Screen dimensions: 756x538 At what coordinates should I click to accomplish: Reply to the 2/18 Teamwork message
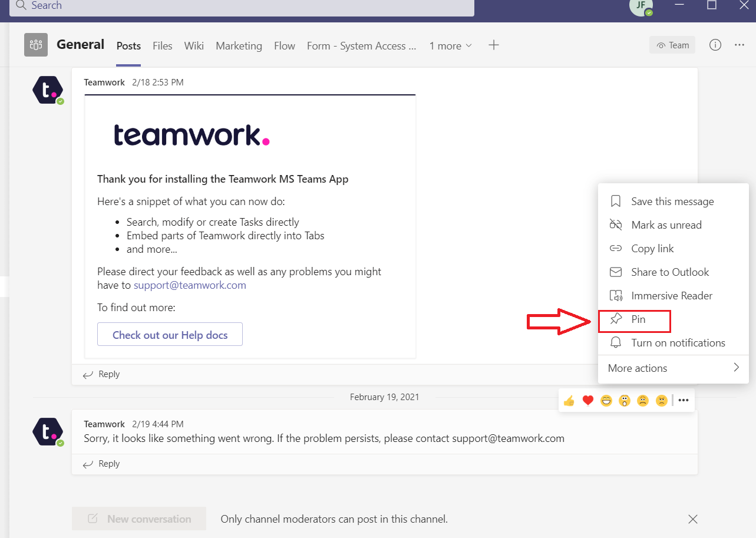coord(101,374)
